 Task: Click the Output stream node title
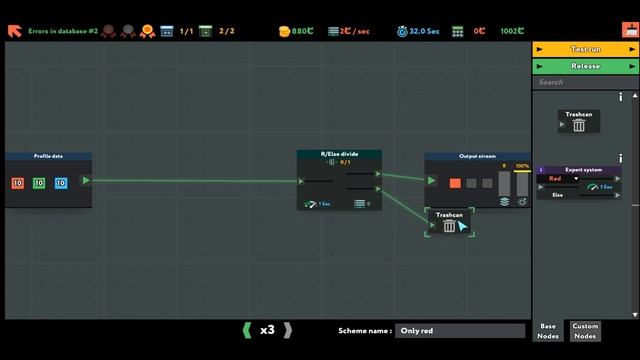tap(477, 156)
